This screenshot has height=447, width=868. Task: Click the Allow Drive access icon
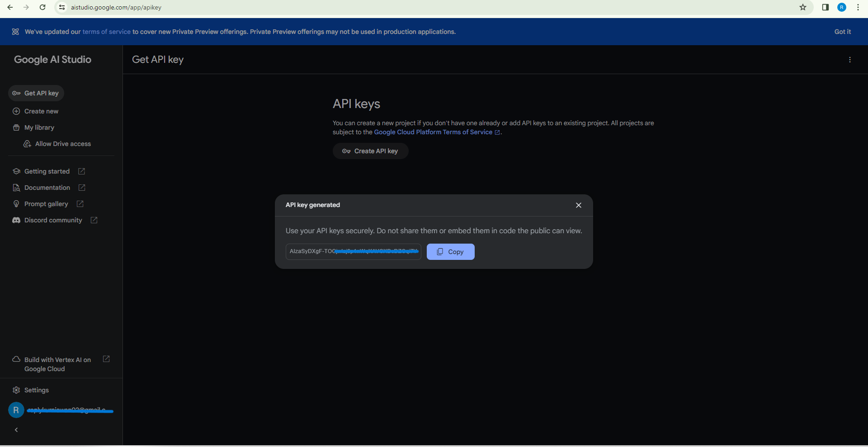click(x=27, y=144)
